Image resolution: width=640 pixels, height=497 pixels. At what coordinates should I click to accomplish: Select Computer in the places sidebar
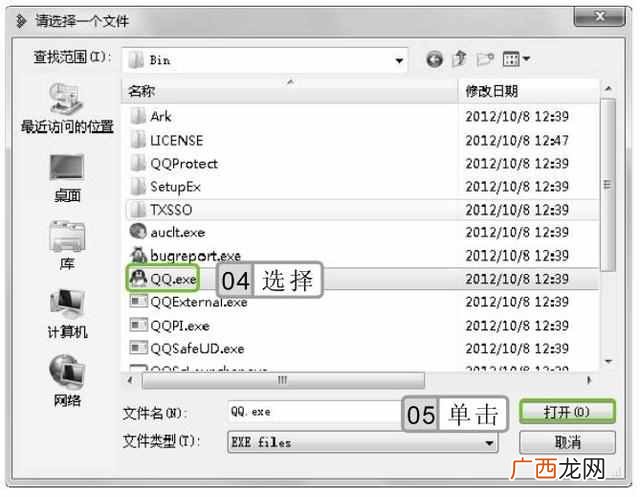coord(67,314)
